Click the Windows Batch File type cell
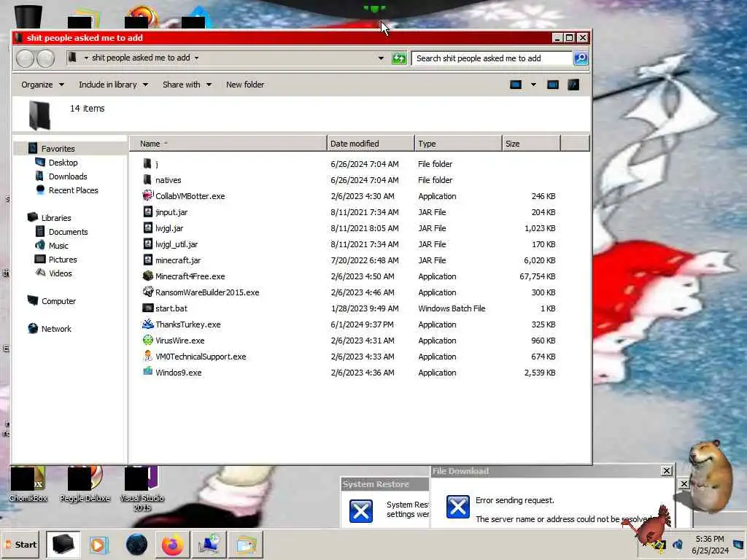The height and width of the screenshot is (560, 747). tap(452, 308)
